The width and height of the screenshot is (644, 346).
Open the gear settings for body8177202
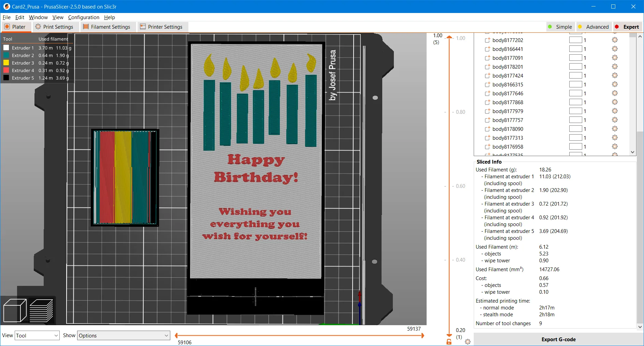(614, 40)
